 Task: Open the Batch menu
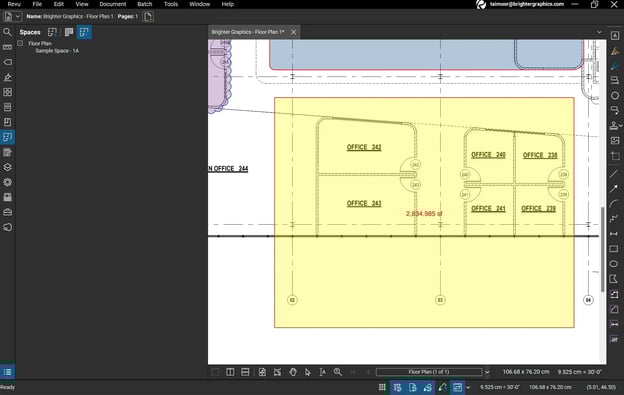145,4
